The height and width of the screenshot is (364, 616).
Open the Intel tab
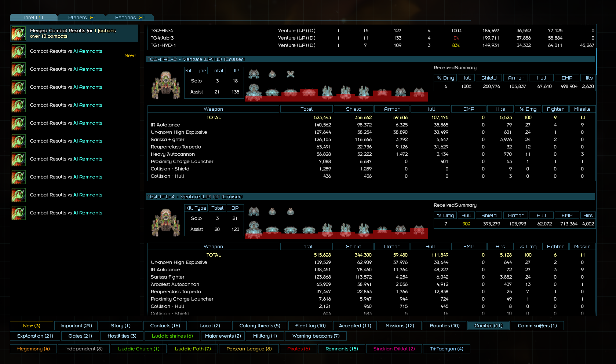tap(33, 17)
